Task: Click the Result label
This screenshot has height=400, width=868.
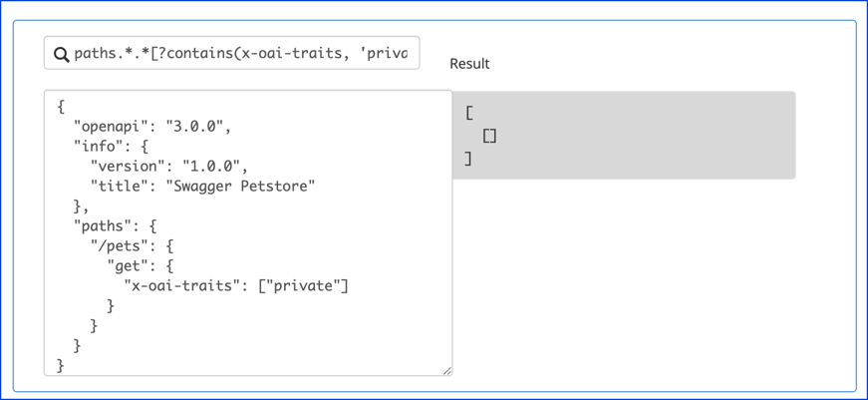Action: click(469, 64)
